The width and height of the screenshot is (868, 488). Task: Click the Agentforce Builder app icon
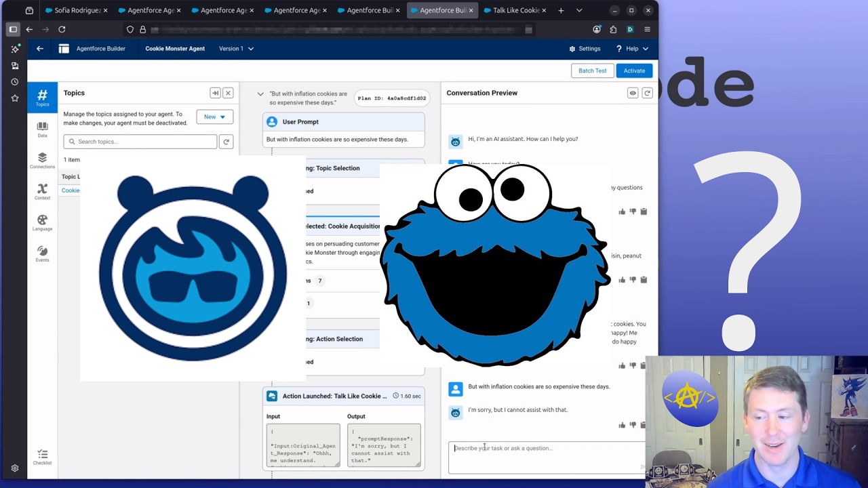tap(64, 49)
